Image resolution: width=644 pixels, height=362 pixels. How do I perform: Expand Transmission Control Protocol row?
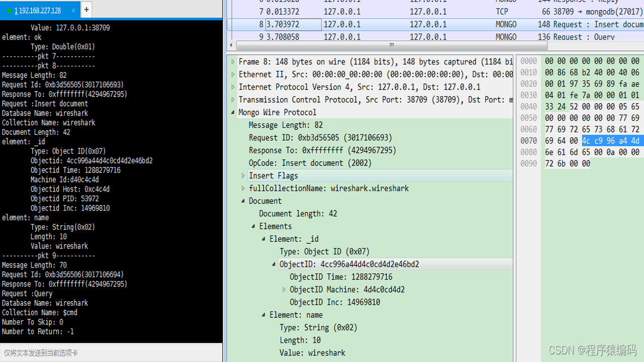(233, 100)
